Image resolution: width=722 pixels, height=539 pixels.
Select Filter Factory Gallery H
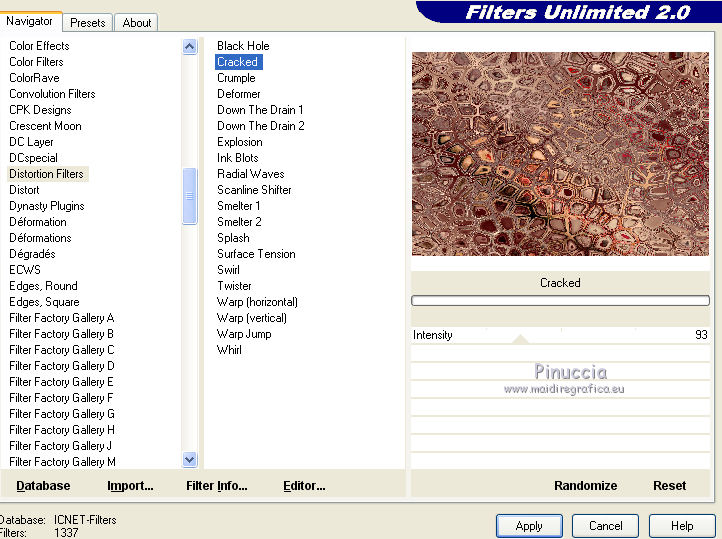62,430
